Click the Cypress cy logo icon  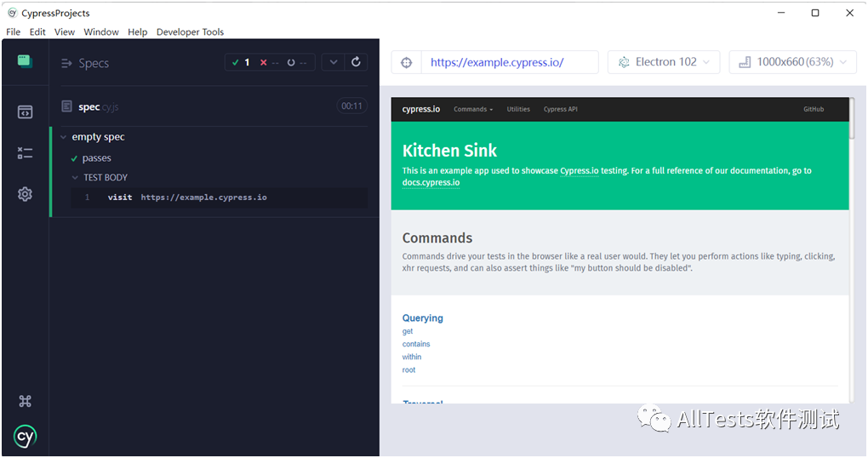coord(25,437)
